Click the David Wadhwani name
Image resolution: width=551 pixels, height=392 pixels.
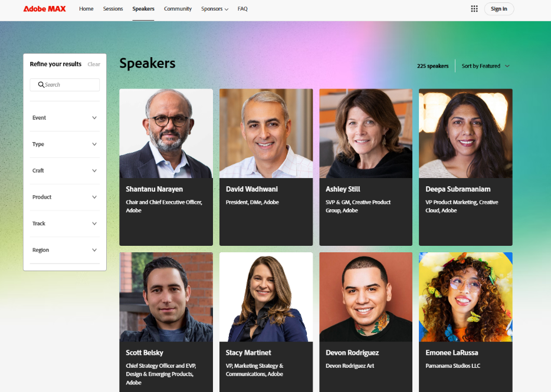(251, 189)
